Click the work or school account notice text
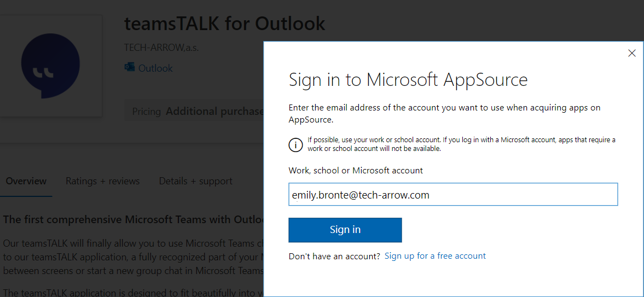Viewport: 644px width, 297px height. click(x=461, y=144)
